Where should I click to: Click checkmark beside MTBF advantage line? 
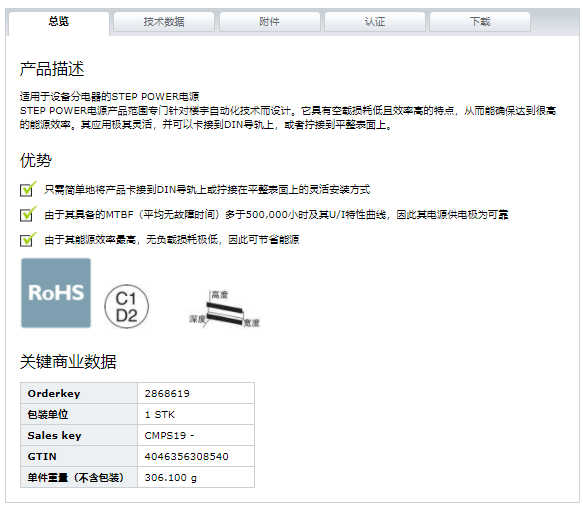tap(28, 214)
